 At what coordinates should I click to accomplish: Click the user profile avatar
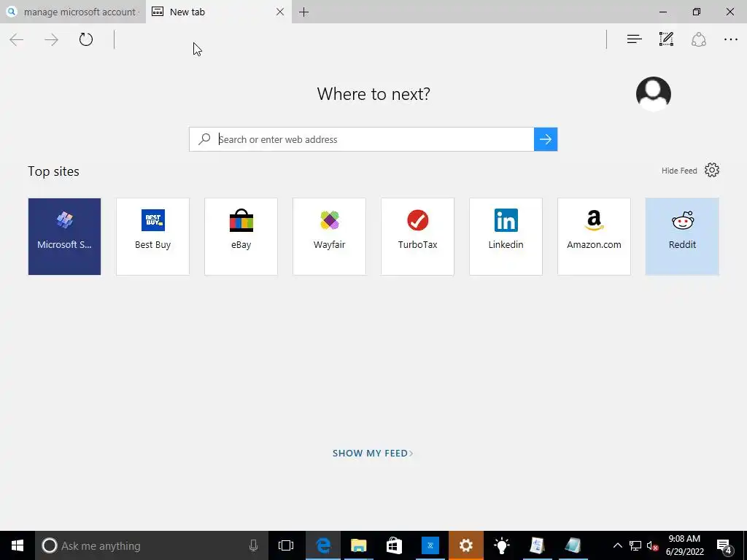[653, 93]
